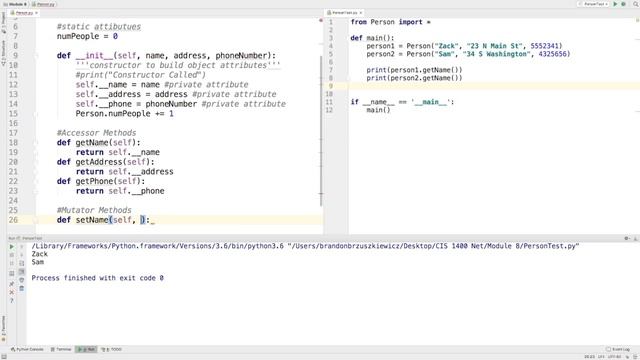640x360 pixels.
Task: Click the up stack trace arrow
Action: pyautogui.click(x=22, y=247)
